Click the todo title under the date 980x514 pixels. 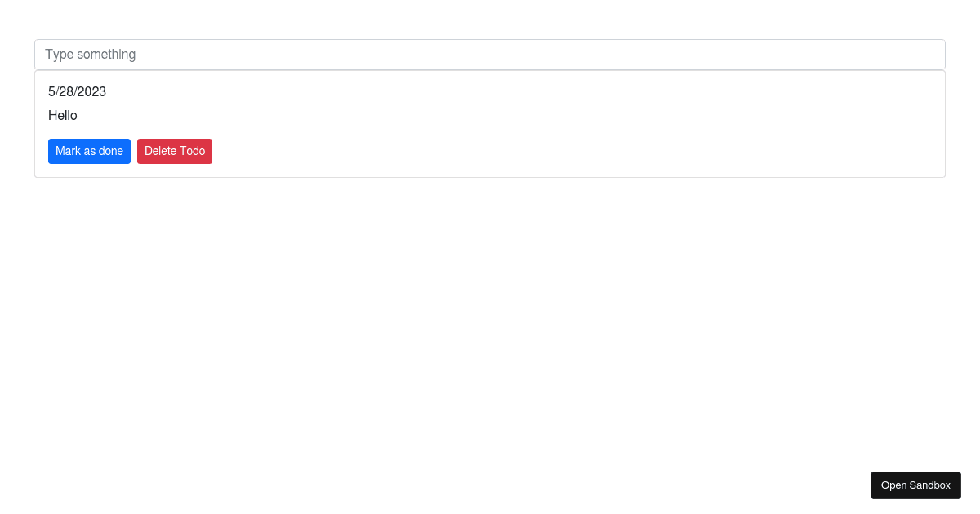[63, 115]
